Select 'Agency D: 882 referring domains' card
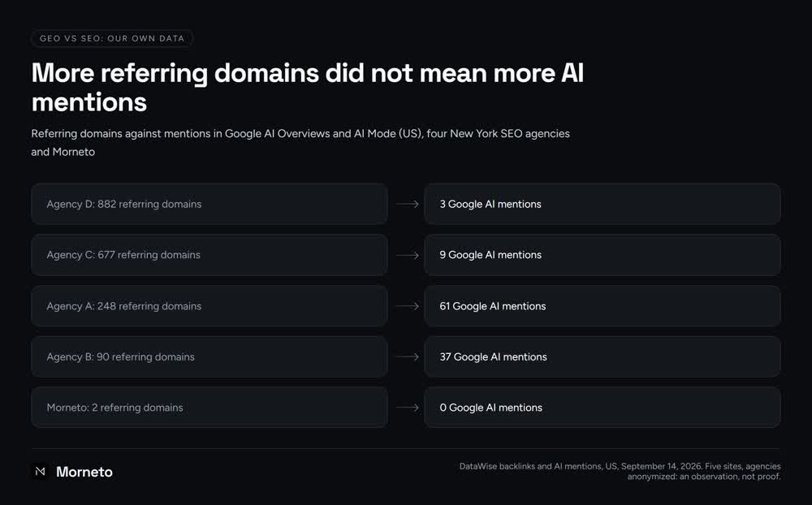This screenshot has height=505, width=812. (209, 204)
